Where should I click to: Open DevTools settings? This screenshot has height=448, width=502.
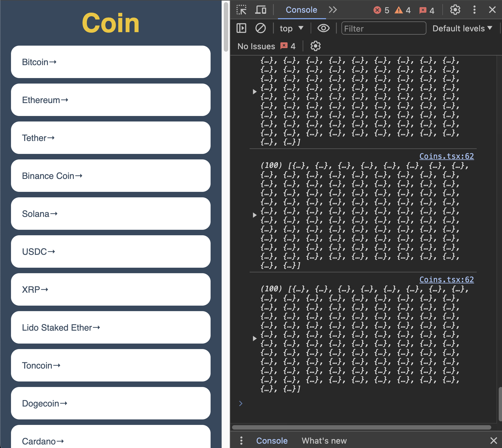(x=455, y=10)
